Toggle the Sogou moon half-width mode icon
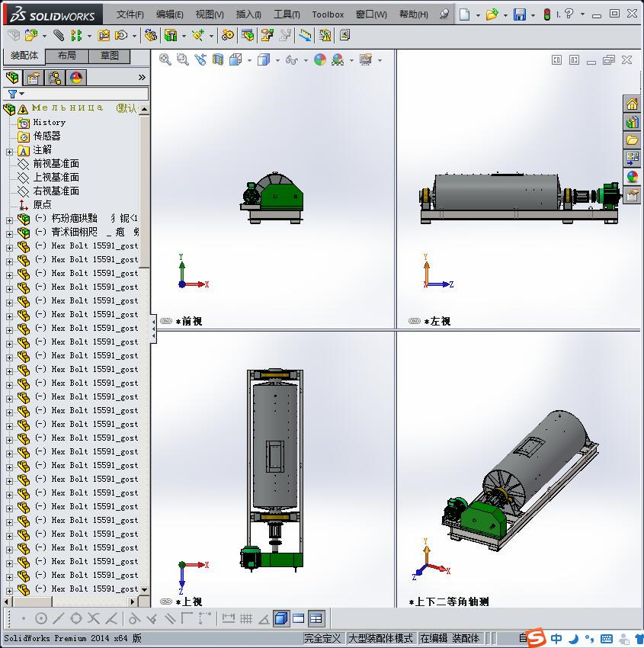Viewport: 644px width, 648px height. 573,639
